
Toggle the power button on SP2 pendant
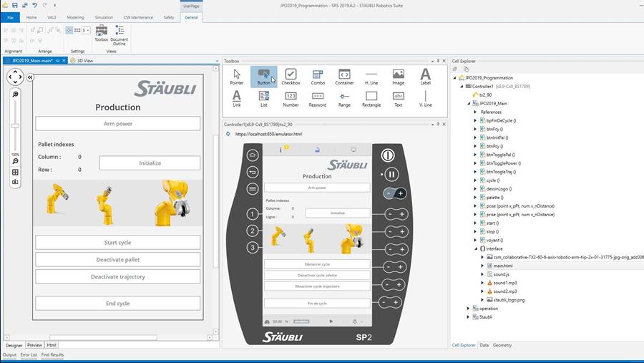click(x=388, y=155)
